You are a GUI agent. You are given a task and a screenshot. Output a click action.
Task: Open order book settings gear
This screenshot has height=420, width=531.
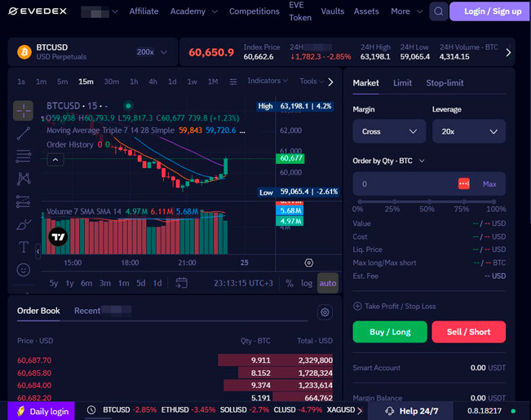pyautogui.click(x=325, y=312)
